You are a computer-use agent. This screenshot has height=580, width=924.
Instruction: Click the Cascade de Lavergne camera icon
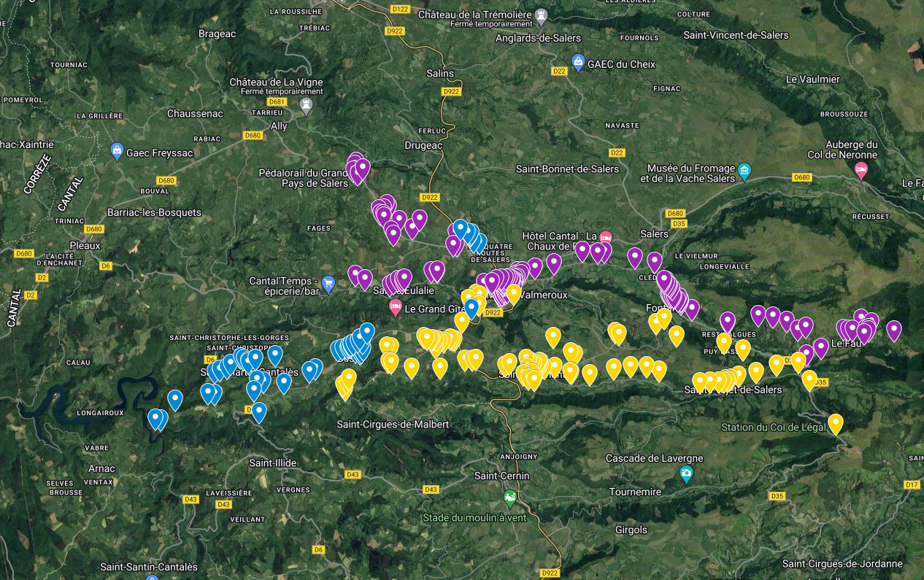click(x=686, y=475)
